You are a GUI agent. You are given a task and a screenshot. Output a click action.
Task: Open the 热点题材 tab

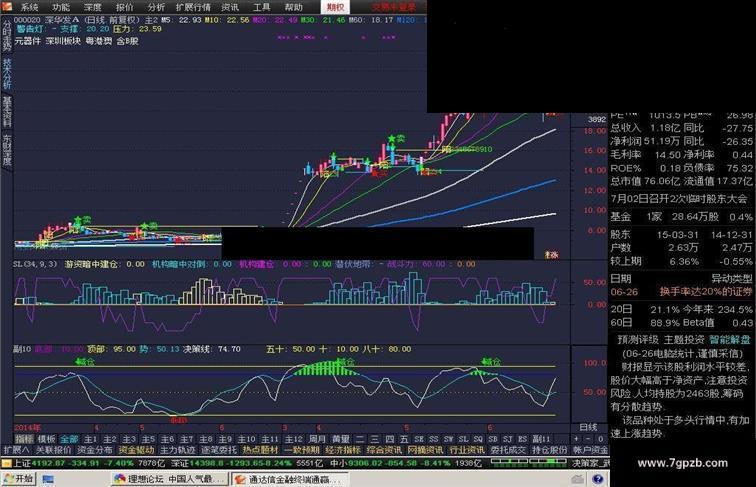click(260, 450)
